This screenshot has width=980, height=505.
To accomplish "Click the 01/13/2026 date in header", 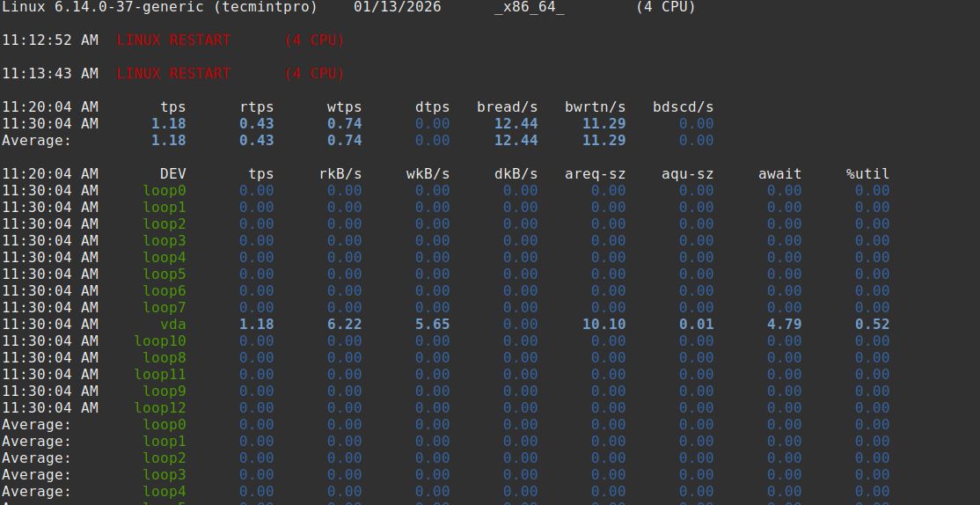I will (397, 7).
